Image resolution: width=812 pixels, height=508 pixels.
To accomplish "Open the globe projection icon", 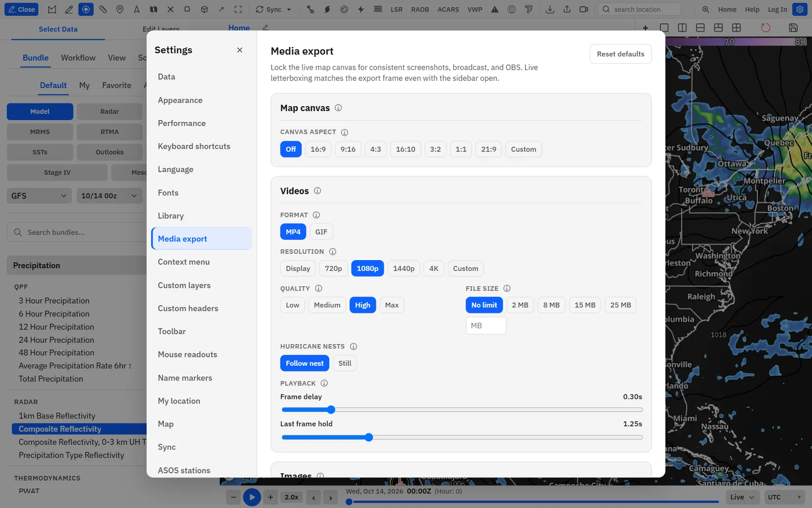I will [512, 9].
